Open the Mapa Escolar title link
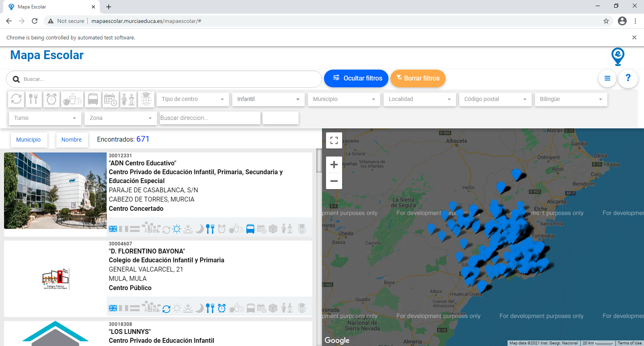Screen dimensions: 644x346 [x=47, y=55]
